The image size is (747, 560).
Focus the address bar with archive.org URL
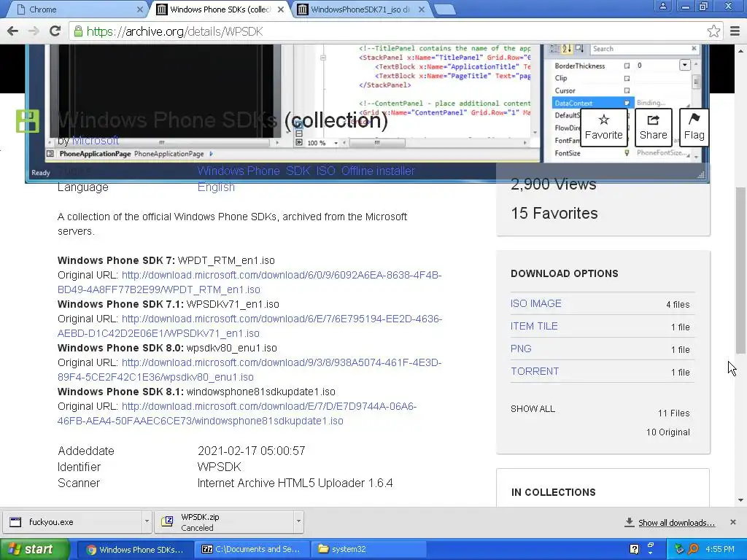(395, 31)
